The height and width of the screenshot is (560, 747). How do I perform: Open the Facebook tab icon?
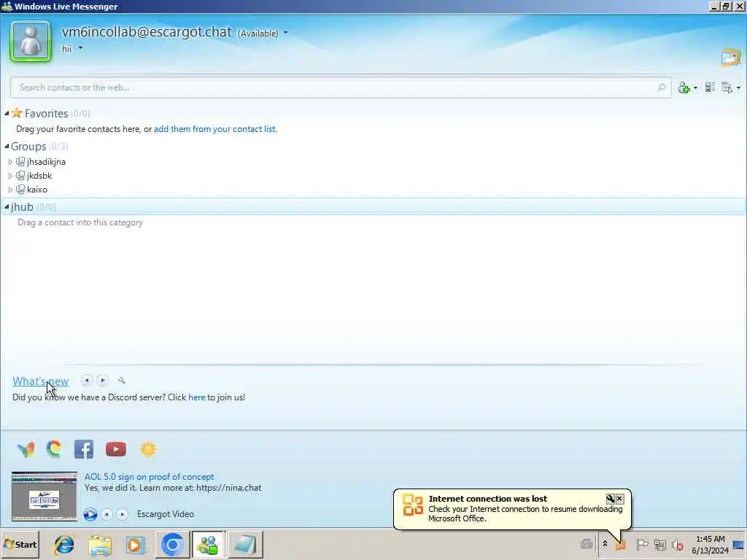point(84,449)
